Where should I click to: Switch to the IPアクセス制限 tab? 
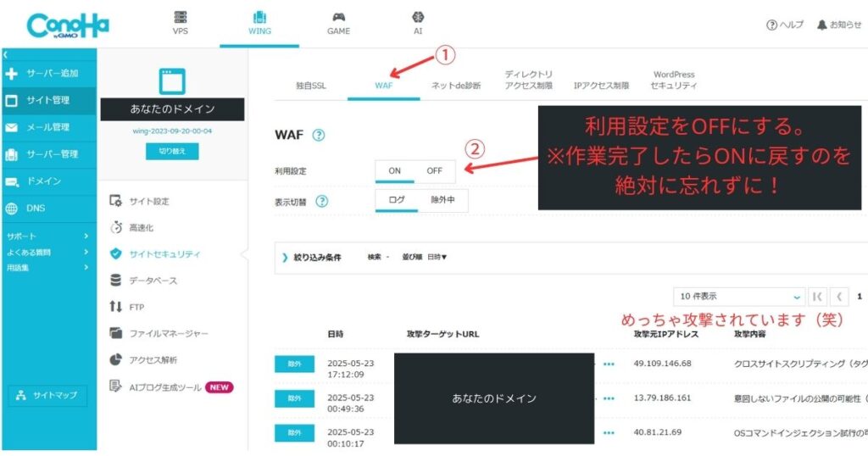click(601, 86)
